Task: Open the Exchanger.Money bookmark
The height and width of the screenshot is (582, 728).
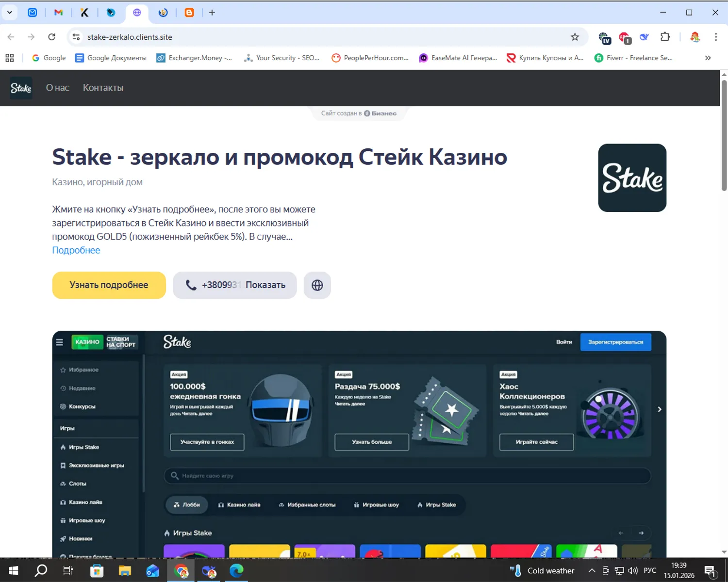Action: pyautogui.click(x=194, y=58)
